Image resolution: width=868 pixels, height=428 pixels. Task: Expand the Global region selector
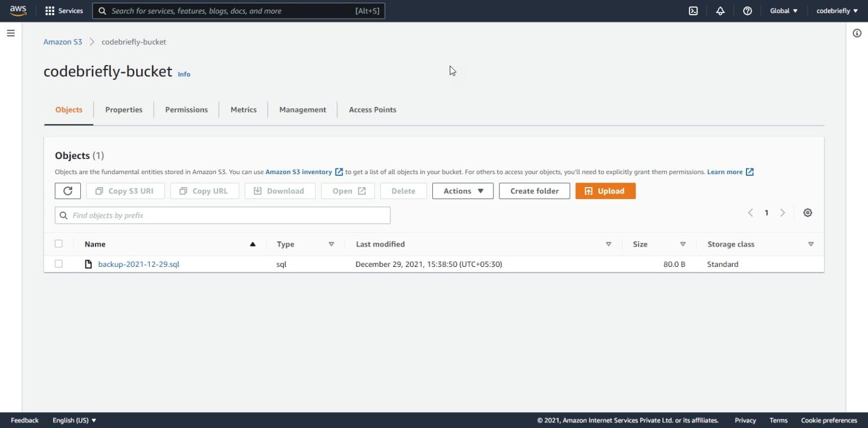(783, 10)
